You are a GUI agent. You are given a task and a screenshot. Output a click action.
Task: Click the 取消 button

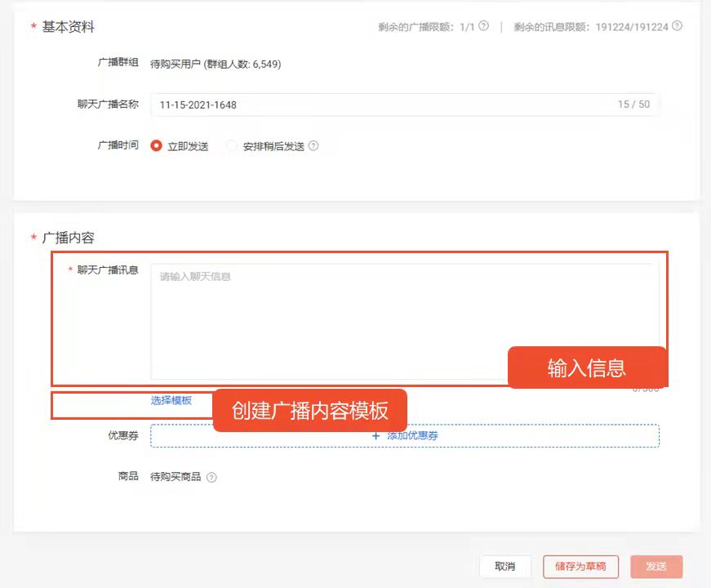[x=504, y=567]
